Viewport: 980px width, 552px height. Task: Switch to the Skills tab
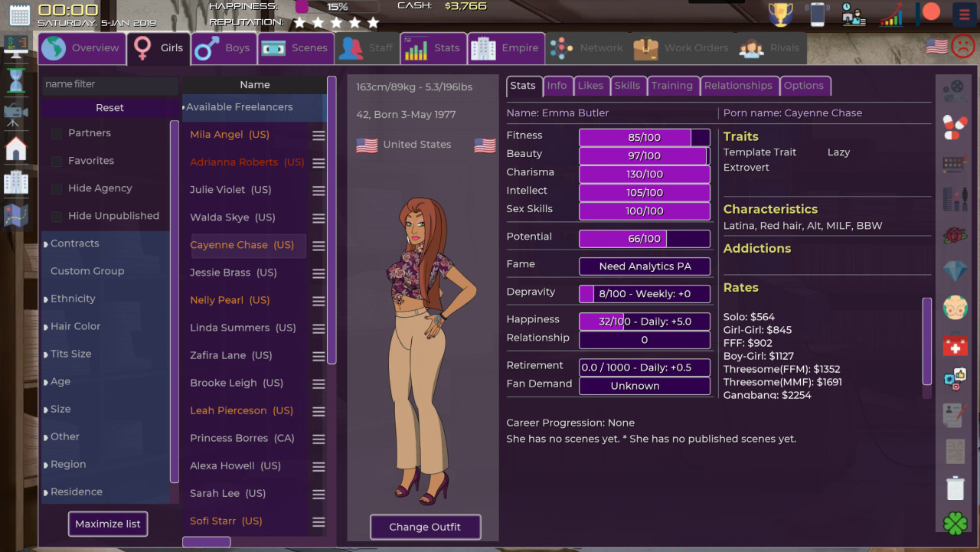coord(627,86)
